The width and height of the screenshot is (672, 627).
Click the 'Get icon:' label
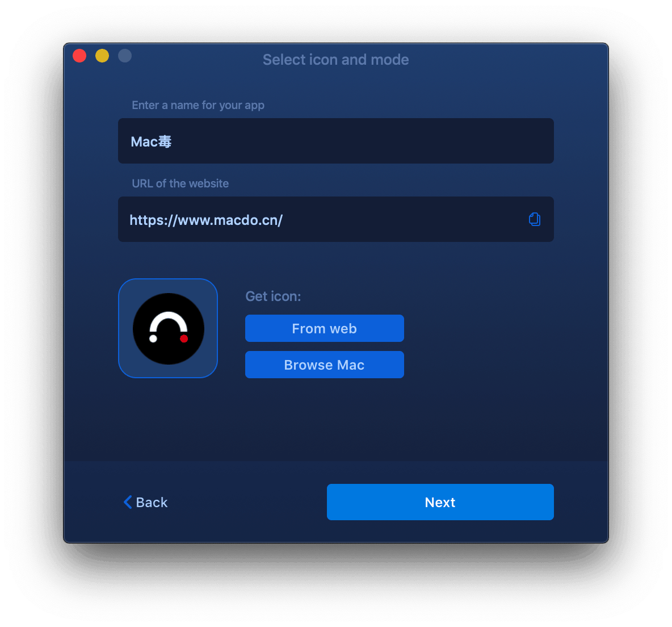pos(273,296)
